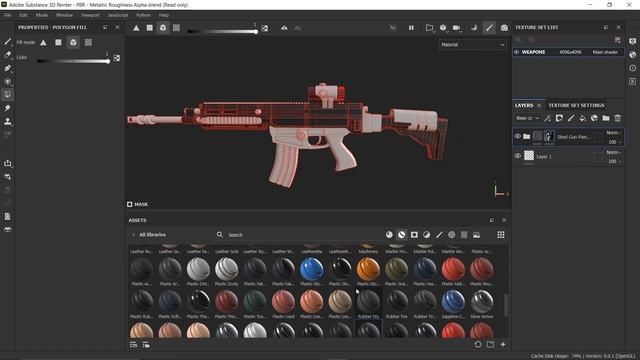Toggle the Smart materials filter in Assets
Screen dimensions: 640x360
(x=402, y=235)
